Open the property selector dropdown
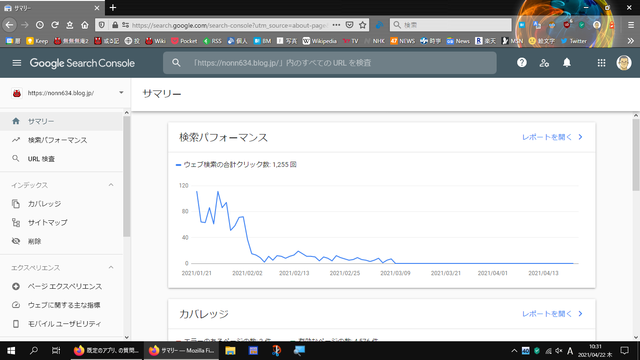The height and width of the screenshot is (360, 640). [x=121, y=93]
